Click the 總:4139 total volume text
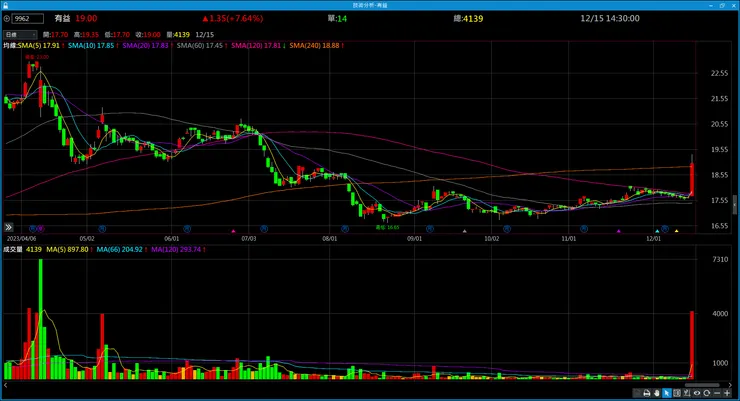 coord(468,18)
